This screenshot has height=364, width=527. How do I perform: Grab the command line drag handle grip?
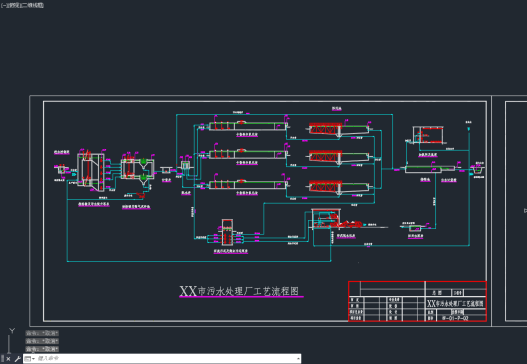pos(3,359)
